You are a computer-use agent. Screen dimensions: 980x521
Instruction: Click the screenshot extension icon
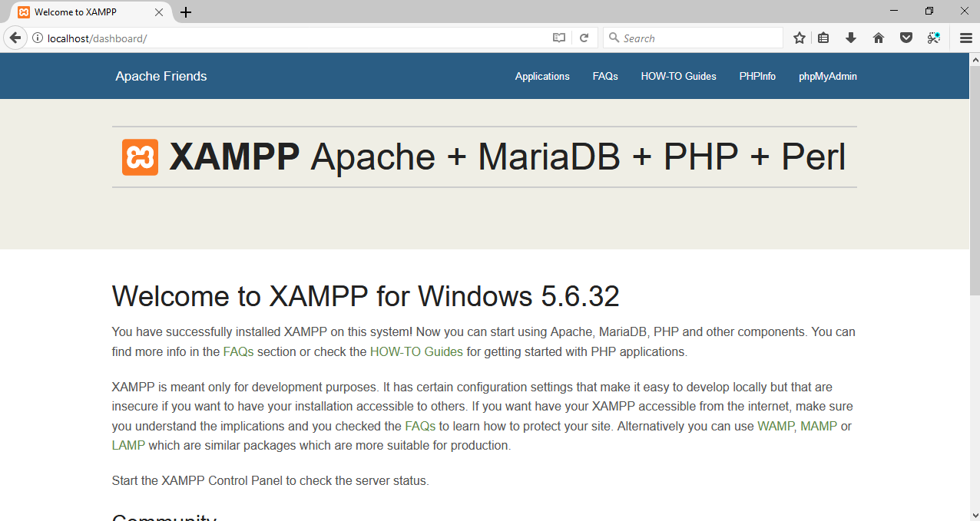click(934, 37)
